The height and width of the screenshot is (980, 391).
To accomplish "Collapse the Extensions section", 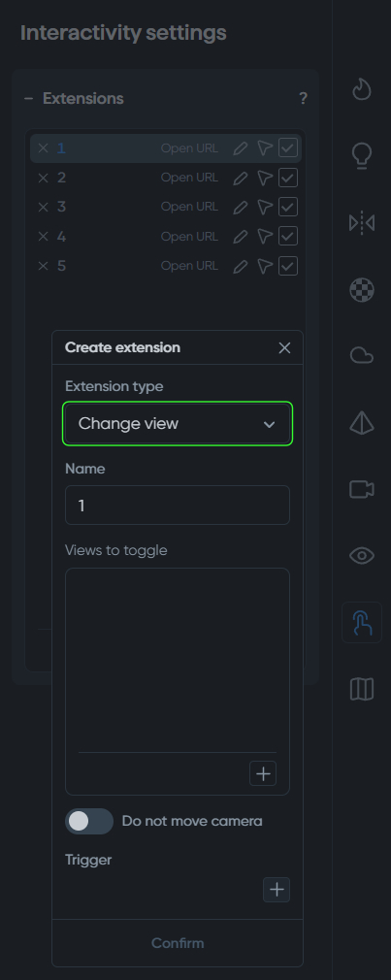I will click(x=29, y=99).
